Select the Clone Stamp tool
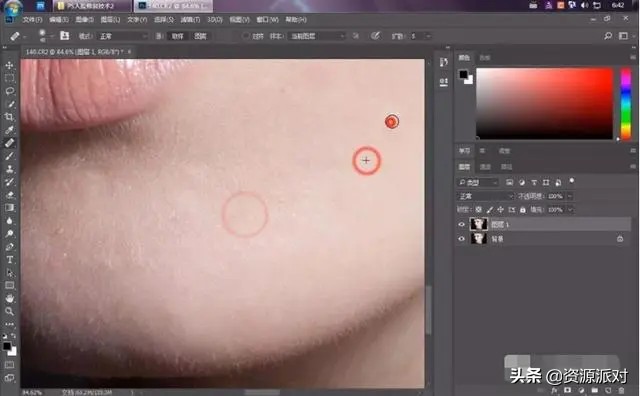 pos(9,169)
